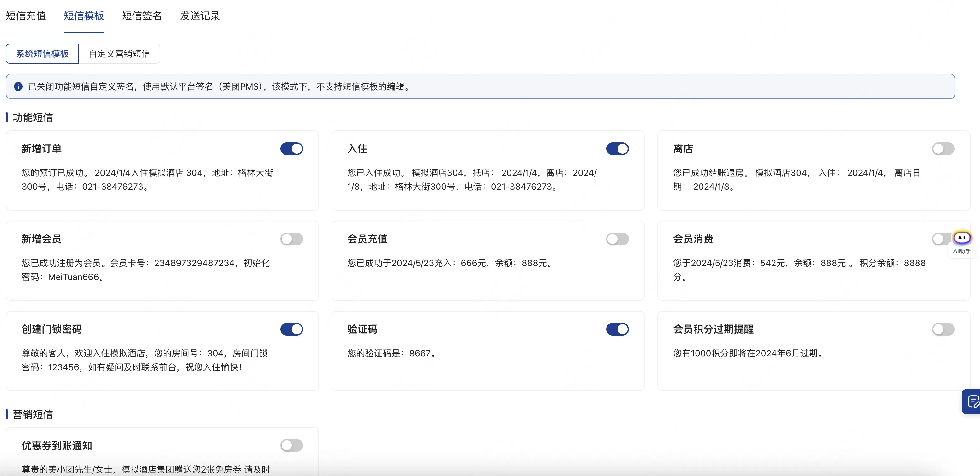
Task: Toggle off the 新增订单 switch
Action: (x=291, y=149)
